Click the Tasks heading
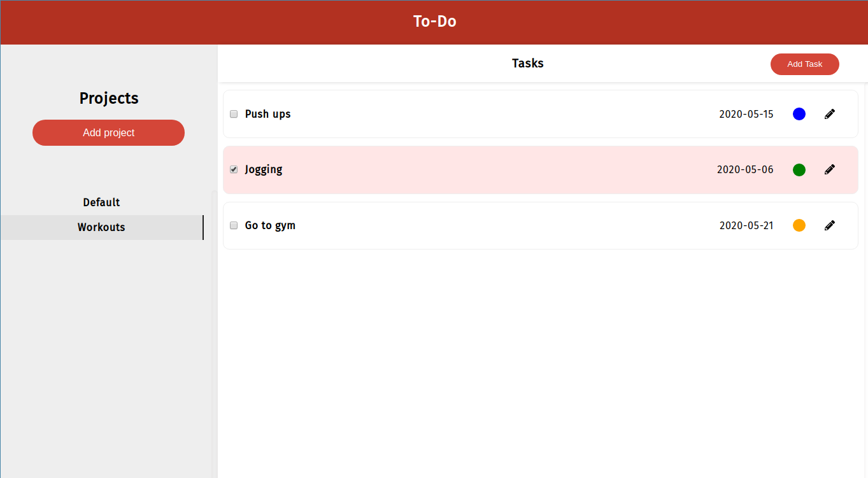The width and height of the screenshot is (868, 478). pos(527,63)
